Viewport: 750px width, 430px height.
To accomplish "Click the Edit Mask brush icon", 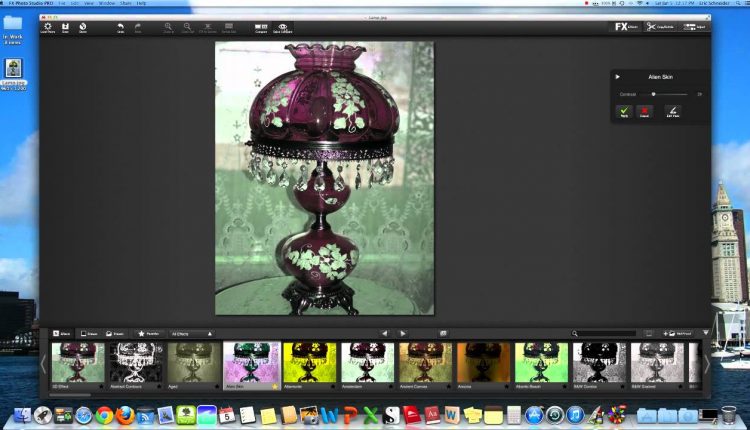I will [x=673, y=111].
